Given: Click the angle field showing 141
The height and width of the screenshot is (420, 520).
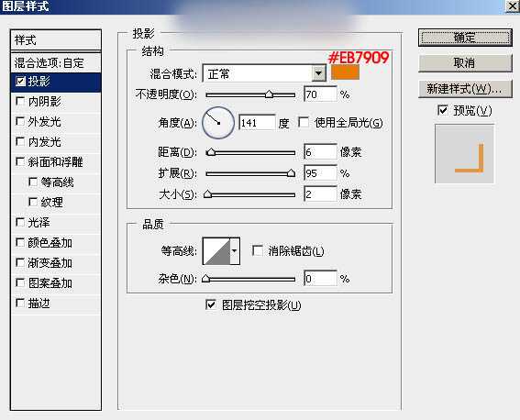Looking at the screenshot, I should [258, 123].
